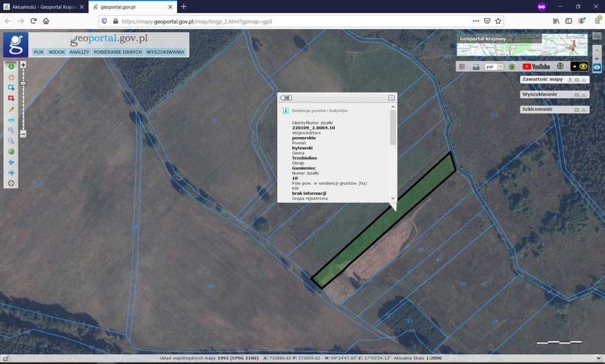Switch to Aktualności Geoportal browser tab
605x364 pixels.
pyautogui.click(x=44, y=7)
